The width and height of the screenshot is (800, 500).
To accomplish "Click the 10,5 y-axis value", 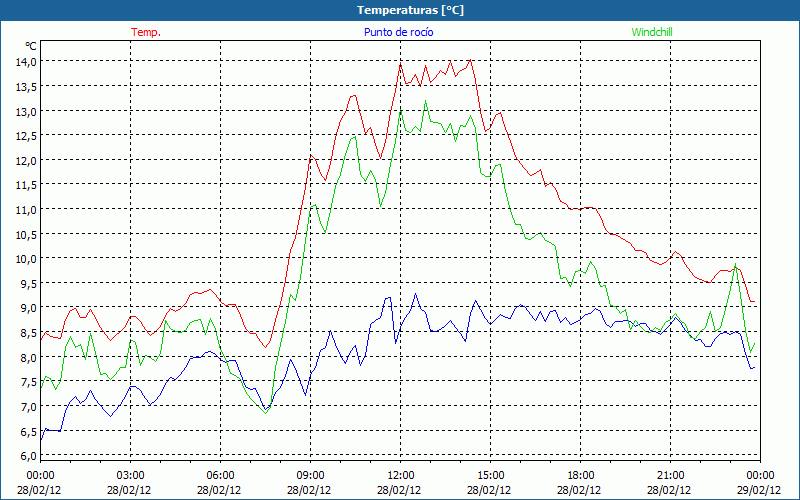I will tap(27, 234).
